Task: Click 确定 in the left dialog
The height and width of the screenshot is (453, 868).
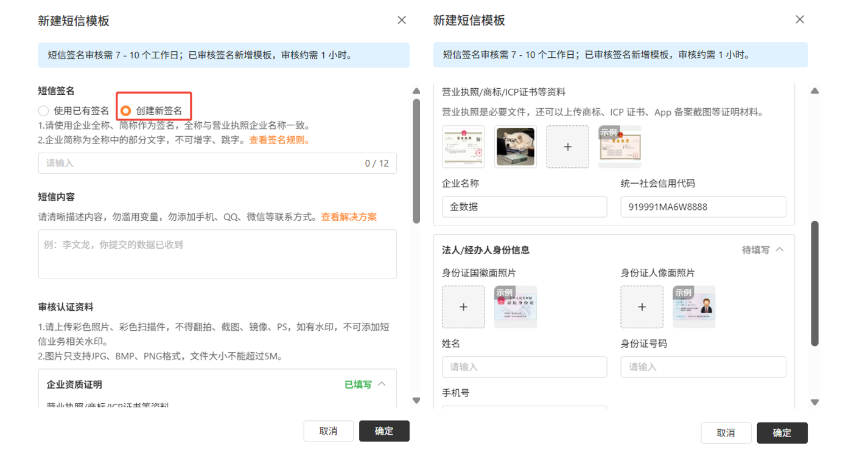Action: click(x=384, y=431)
